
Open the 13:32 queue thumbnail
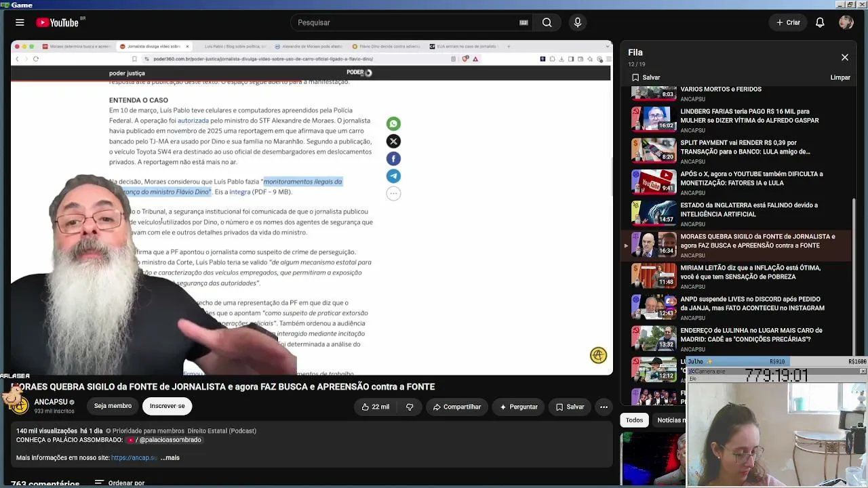coord(654,338)
